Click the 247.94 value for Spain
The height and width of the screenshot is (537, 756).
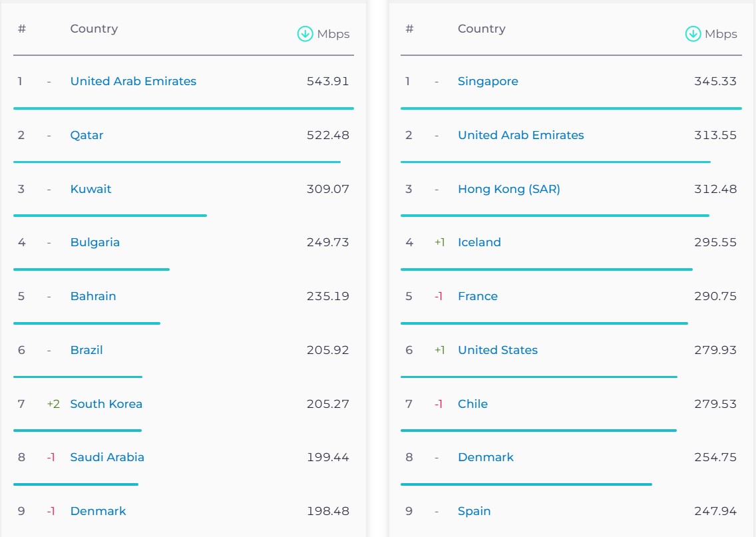[715, 511]
